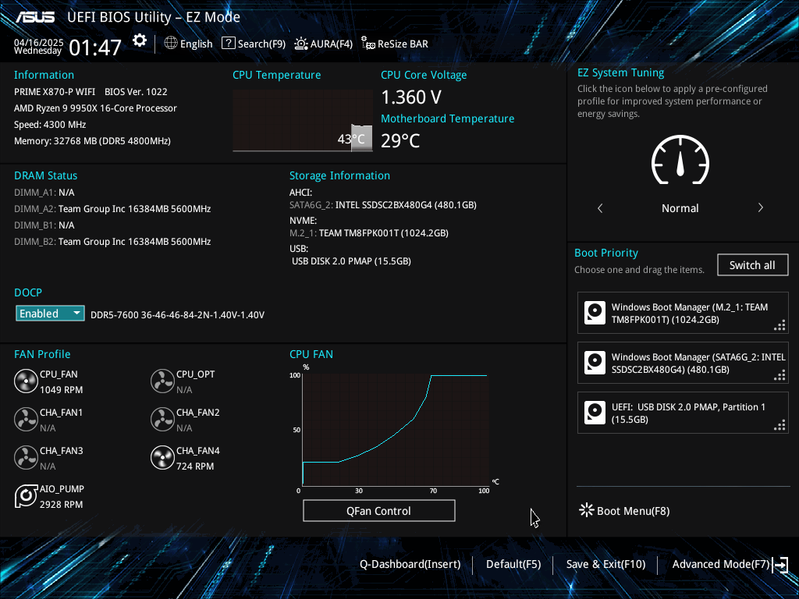Click Speed: 4300 MHz info line

coord(50,124)
